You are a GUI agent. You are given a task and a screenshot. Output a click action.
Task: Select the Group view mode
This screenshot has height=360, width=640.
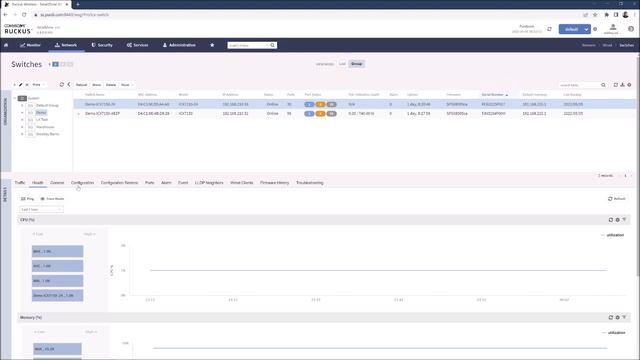356,64
